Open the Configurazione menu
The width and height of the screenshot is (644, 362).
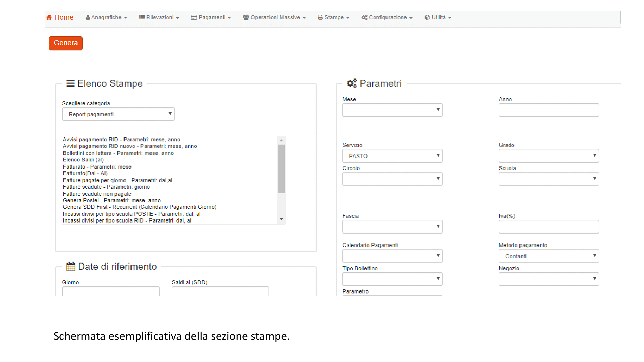pyautogui.click(x=387, y=17)
